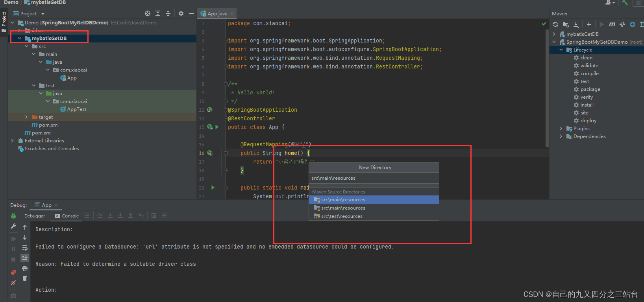
Task: Run Maven build play icon
Action: pos(602,24)
